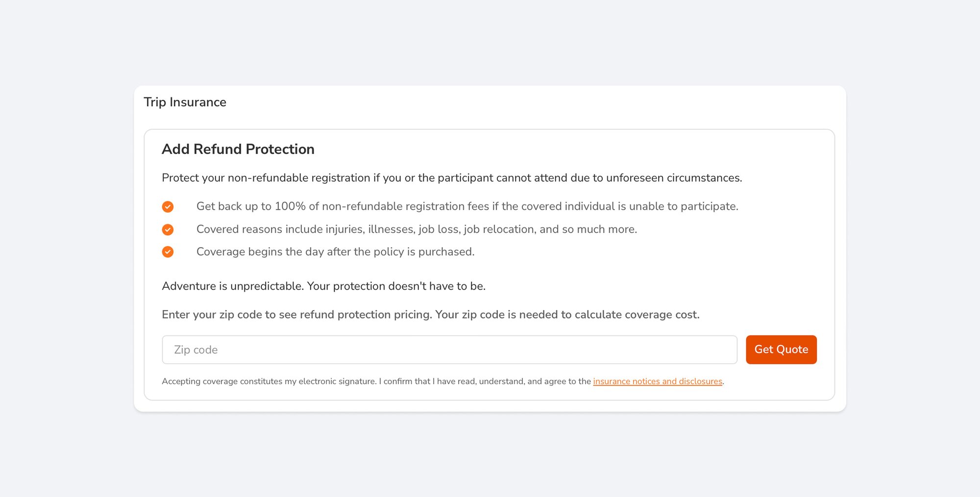
Task: Click the checkmark beside the 100% refund benefit
Action: coord(168,206)
